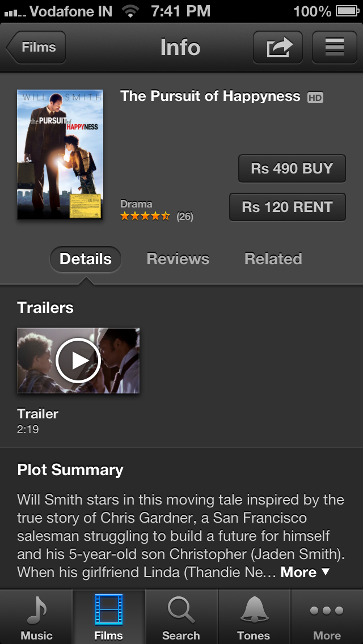Image resolution: width=363 pixels, height=644 pixels.
Task: Tap the battery icon in status bar
Action: (348, 11)
